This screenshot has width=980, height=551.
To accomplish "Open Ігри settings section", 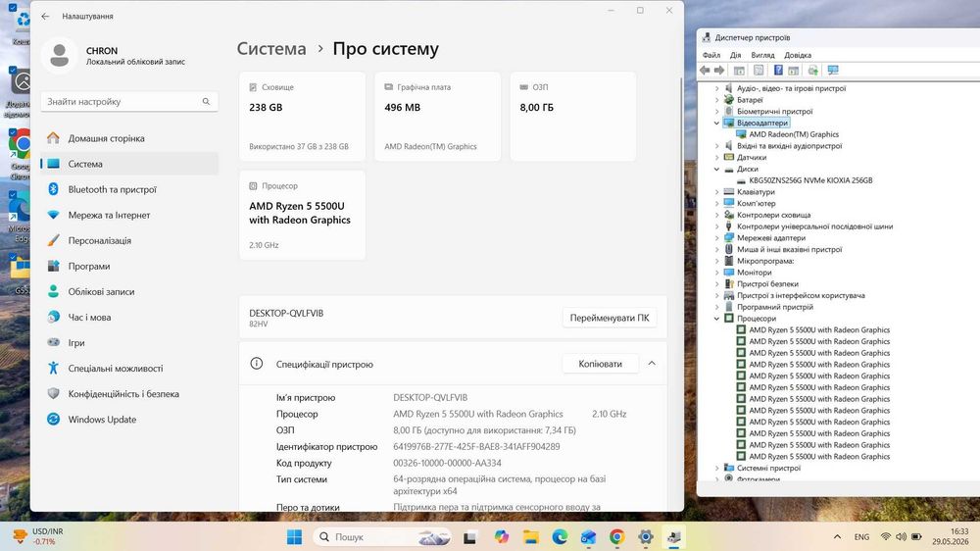I will [129, 343].
